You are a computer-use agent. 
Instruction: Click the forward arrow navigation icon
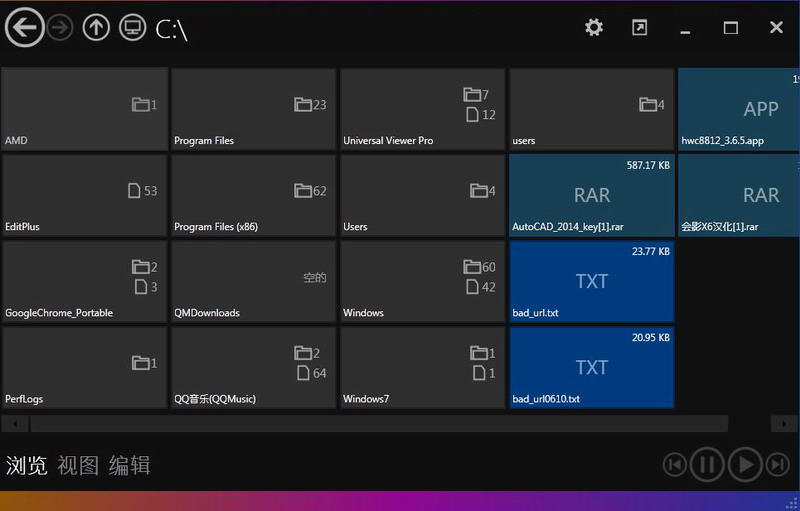click(60, 28)
